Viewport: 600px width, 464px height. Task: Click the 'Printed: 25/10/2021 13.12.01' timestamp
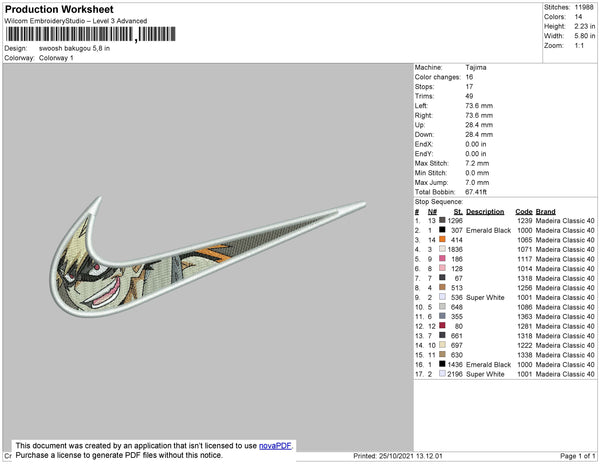(x=398, y=456)
